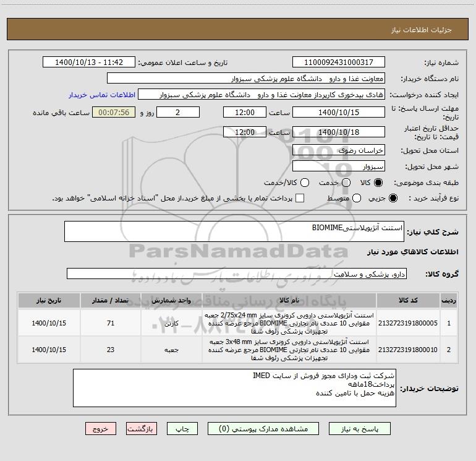Click the گروه کالا field

click(x=237, y=274)
